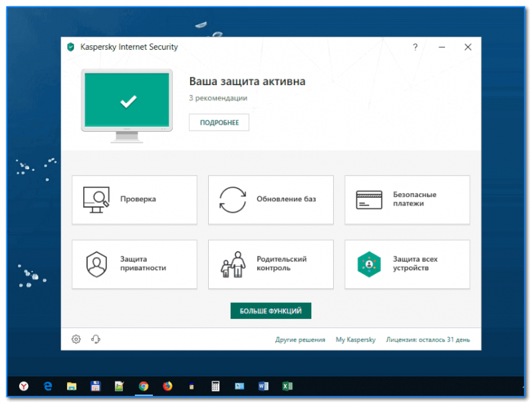Click the small yellow-blue app icon on taskbar
The width and height of the screenshot is (532, 404).
192,386
